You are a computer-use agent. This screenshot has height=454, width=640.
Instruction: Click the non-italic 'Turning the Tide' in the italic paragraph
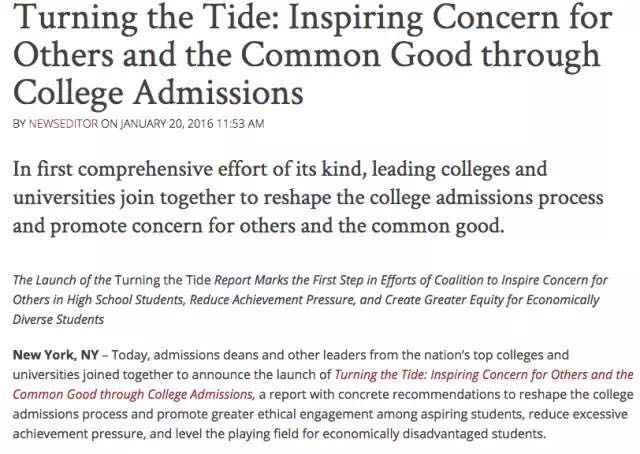point(162,280)
